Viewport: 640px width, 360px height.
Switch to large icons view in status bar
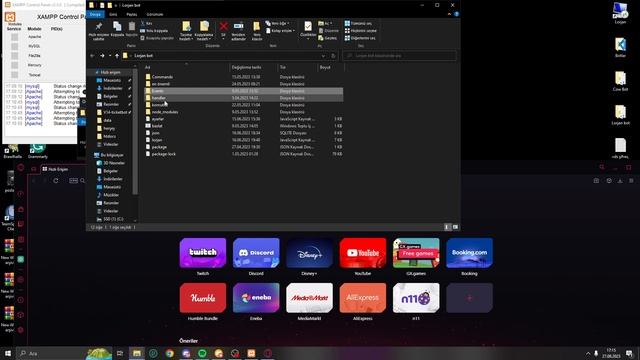(456, 227)
